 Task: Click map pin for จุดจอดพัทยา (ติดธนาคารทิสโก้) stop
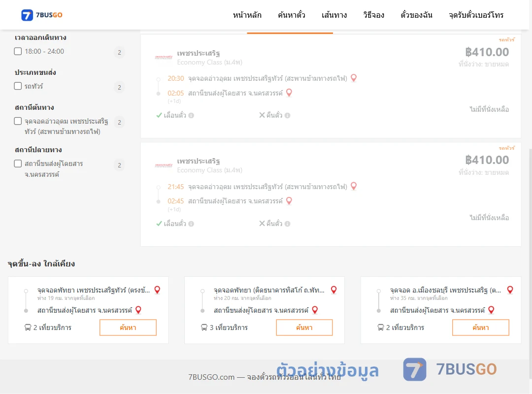tap(334, 290)
